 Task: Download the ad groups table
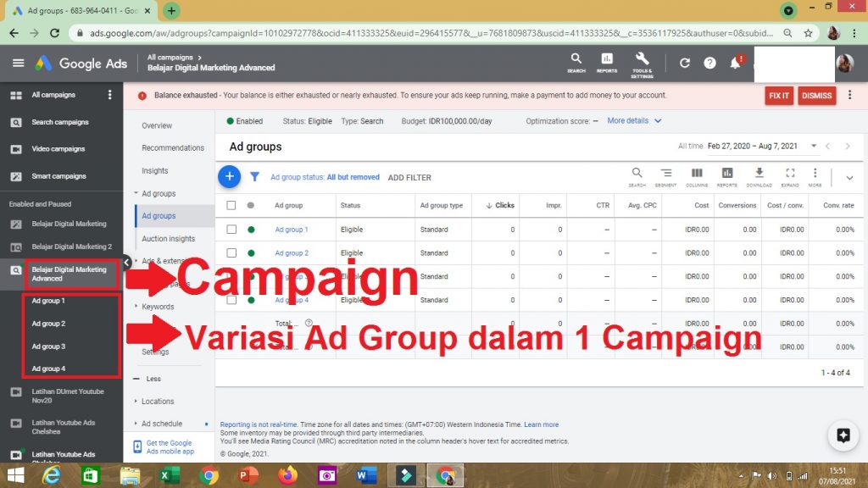click(759, 176)
